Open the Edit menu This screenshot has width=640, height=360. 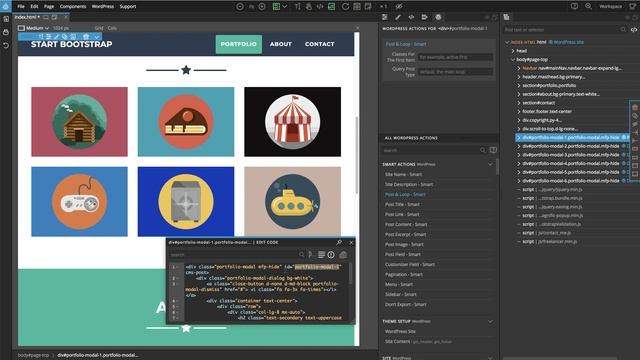point(34,7)
